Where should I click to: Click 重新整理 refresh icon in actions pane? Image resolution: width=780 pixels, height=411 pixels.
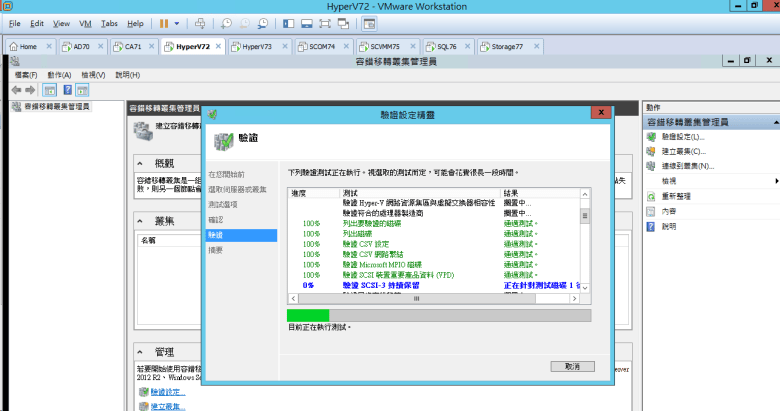tap(651, 196)
